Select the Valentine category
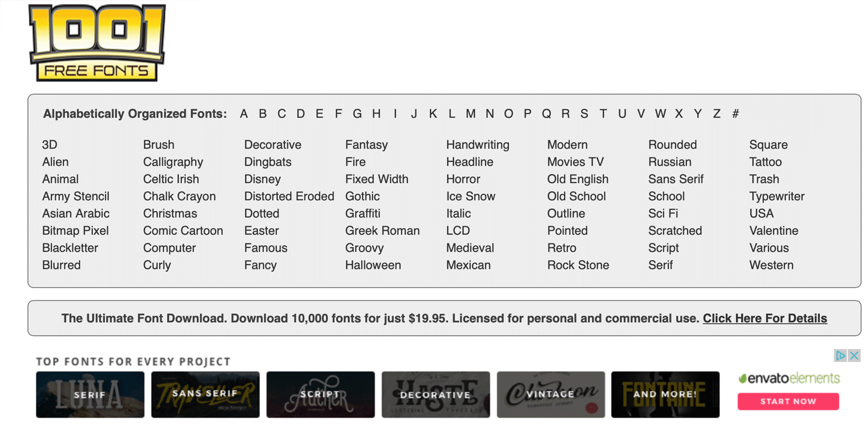Screen dimensions: 868x434 coord(774,231)
